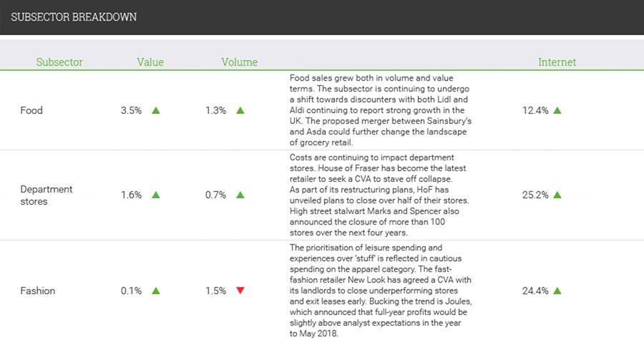
Task: Click the green up arrow beside Fashion value 0.1%
Action: (x=156, y=291)
